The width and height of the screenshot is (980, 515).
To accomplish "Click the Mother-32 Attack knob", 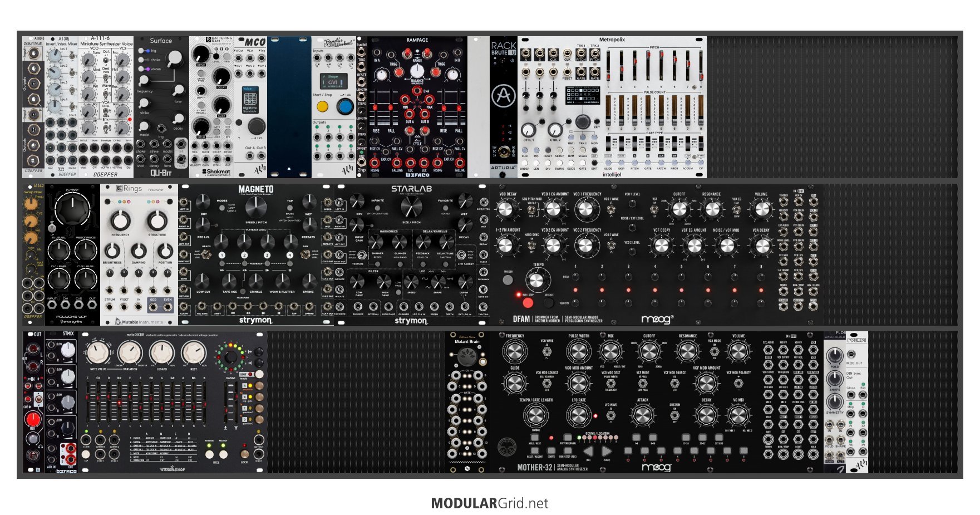I will tap(642, 415).
